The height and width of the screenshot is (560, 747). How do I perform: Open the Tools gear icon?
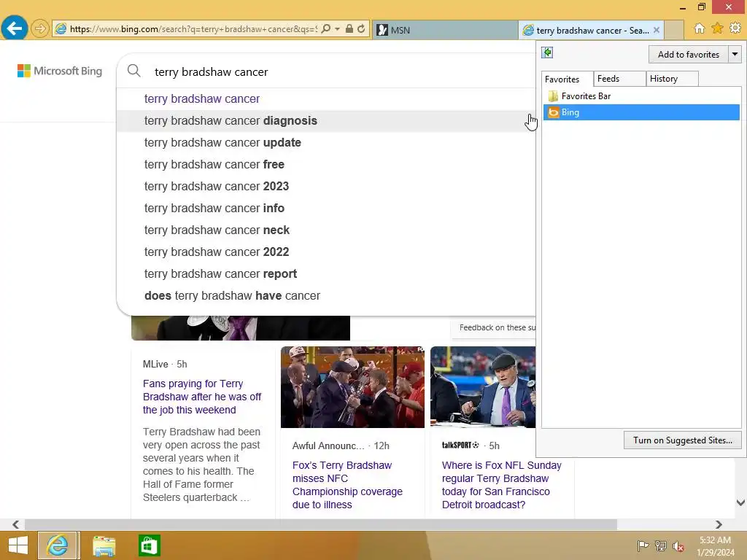coord(735,28)
